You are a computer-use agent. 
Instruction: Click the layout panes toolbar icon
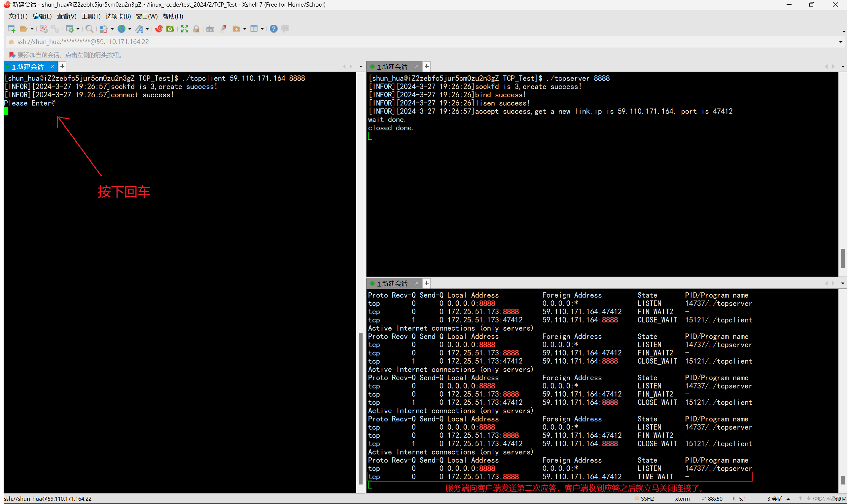pyautogui.click(x=254, y=29)
